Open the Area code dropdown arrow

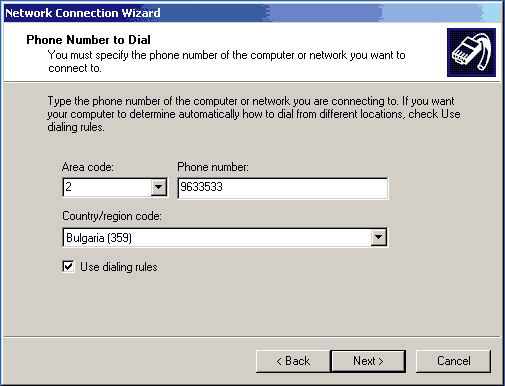click(x=159, y=187)
